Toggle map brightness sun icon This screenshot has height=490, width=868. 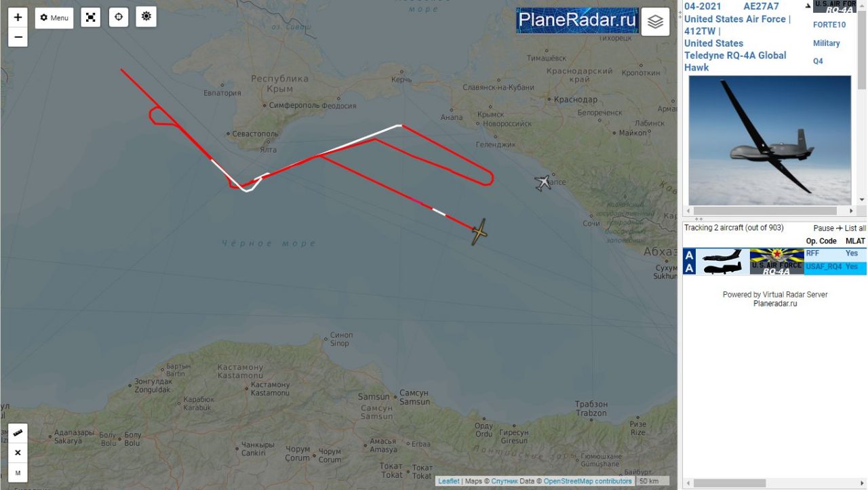(146, 17)
